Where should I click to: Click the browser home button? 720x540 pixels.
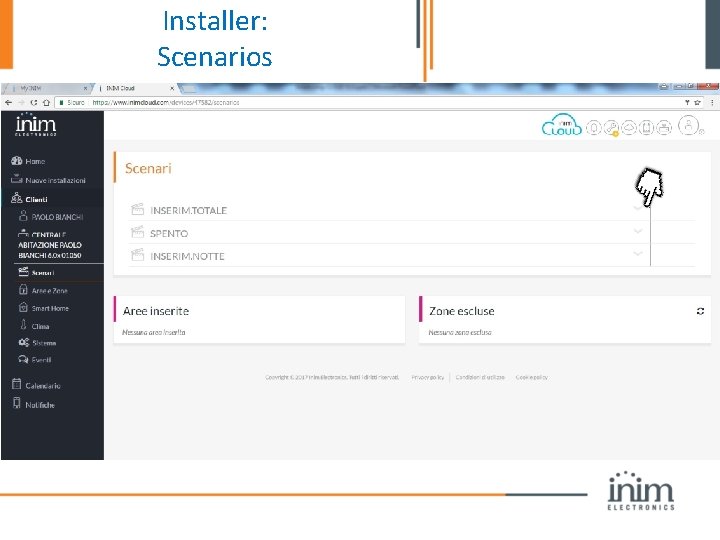(46, 102)
